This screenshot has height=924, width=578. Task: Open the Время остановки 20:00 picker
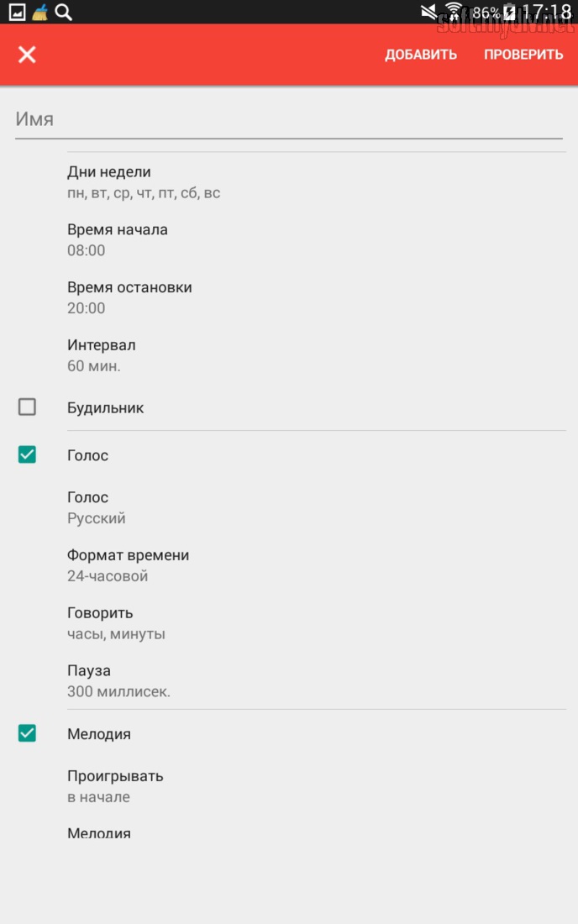pos(289,297)
